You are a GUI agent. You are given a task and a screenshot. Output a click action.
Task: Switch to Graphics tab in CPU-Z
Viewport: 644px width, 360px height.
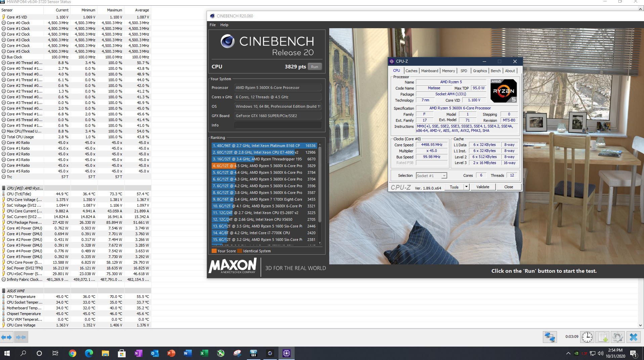[480, 71]
